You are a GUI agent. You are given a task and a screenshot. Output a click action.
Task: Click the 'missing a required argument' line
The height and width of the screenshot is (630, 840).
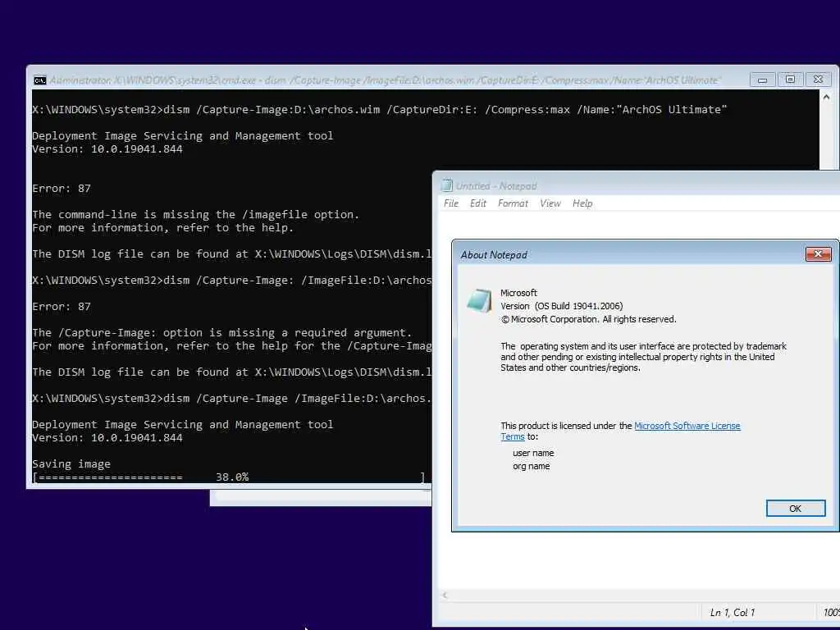pyautogui.click(x=221, y=333)
